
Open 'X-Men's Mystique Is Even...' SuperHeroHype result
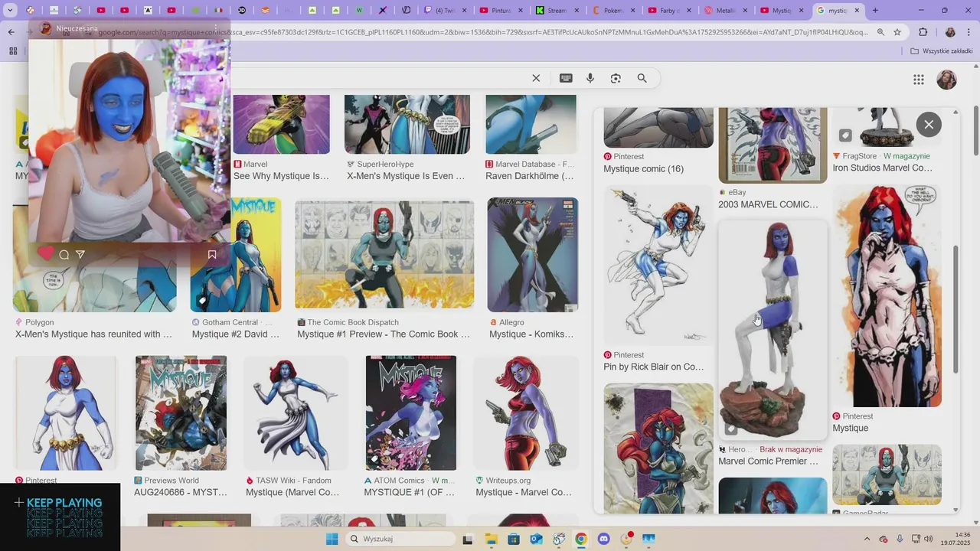406,176
